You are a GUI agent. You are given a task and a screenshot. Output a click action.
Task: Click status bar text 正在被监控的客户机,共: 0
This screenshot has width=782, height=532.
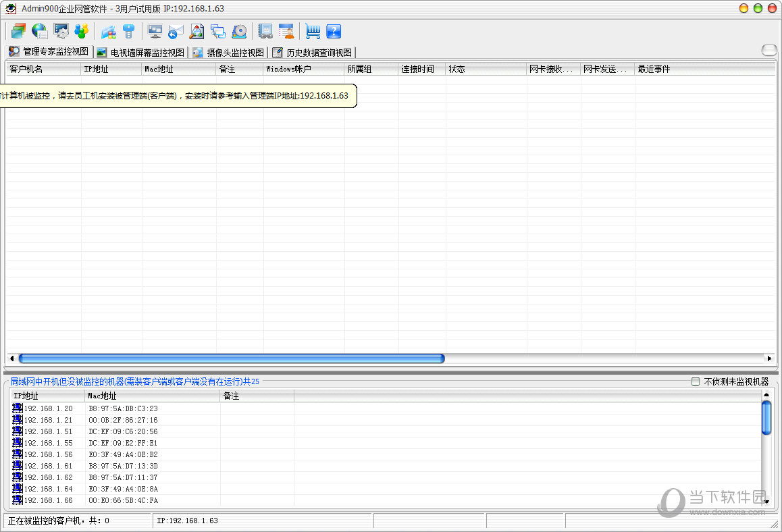(x=58, y=521)
